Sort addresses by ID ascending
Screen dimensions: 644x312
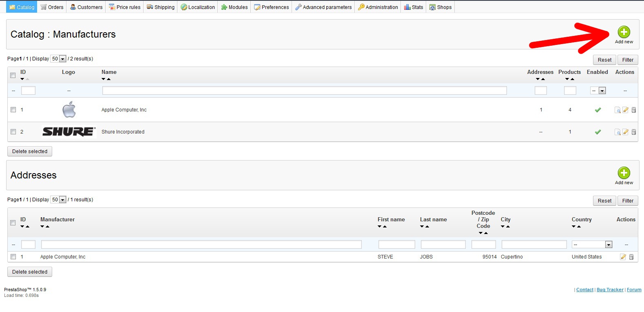coord(27,227)
